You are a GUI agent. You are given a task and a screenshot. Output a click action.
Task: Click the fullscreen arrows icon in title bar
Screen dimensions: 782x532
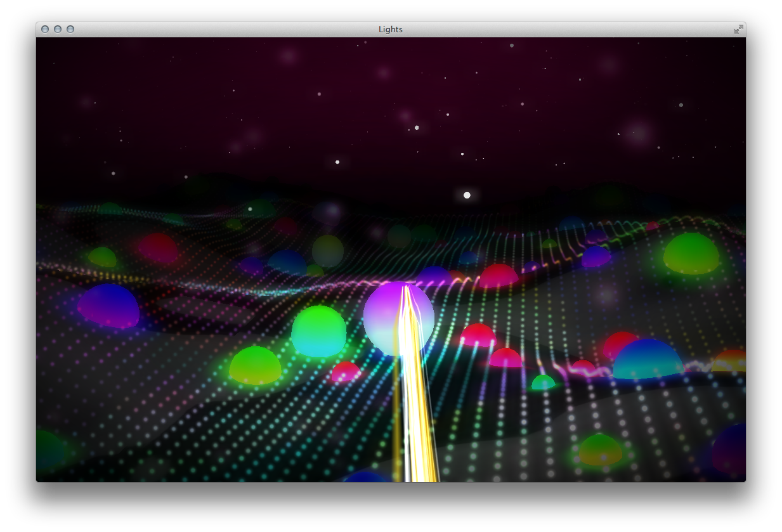[738, 29]
